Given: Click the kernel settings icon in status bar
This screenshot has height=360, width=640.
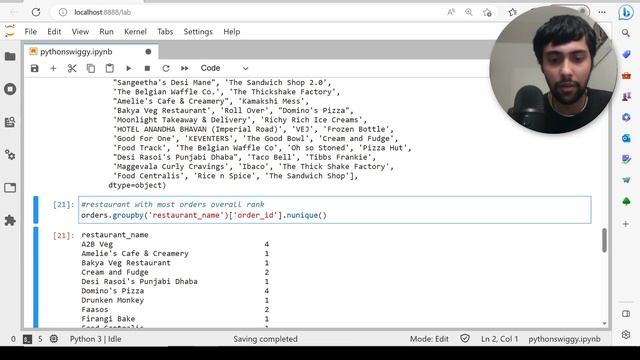Looking at the screenshot, I should [54, 339].
